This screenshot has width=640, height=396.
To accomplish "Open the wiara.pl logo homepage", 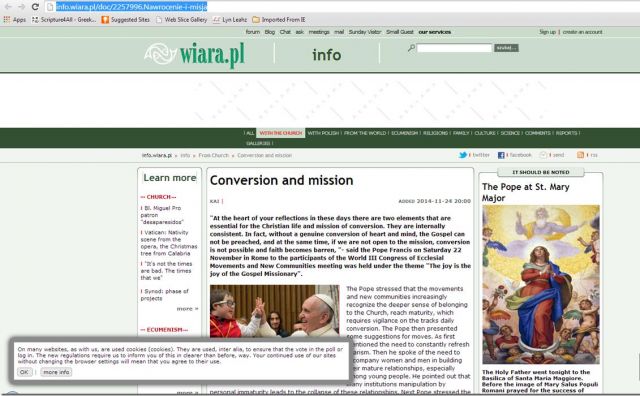I will tap(195, 54).
